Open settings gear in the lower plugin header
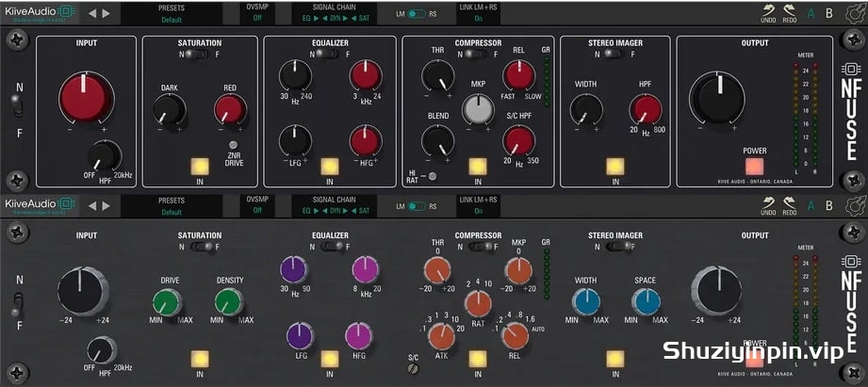Viewport: 868px width, 387px height. pos(855,205)
